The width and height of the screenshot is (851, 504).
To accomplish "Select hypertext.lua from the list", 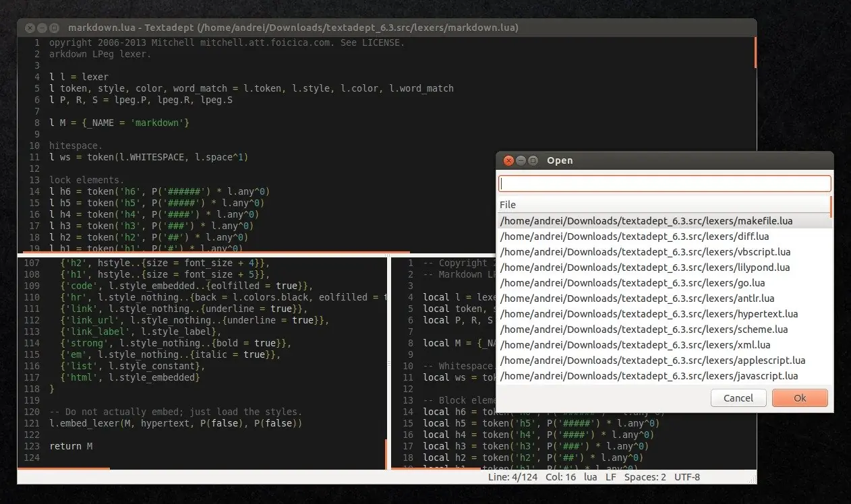I will [x=664, y=313].
